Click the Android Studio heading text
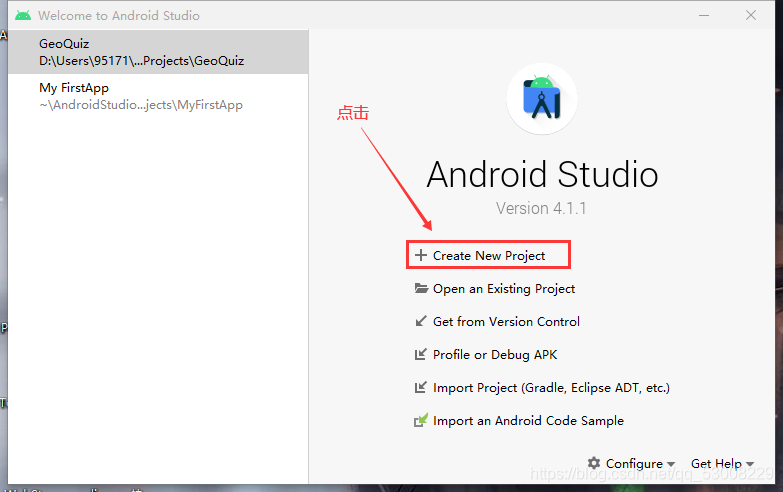This screenshot has height=492, width=783. 542,174
